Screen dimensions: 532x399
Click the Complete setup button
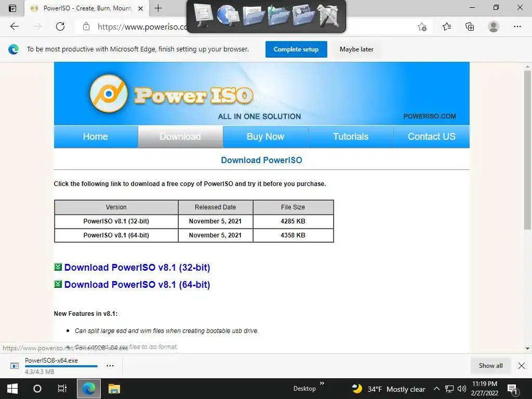[296, 49]
